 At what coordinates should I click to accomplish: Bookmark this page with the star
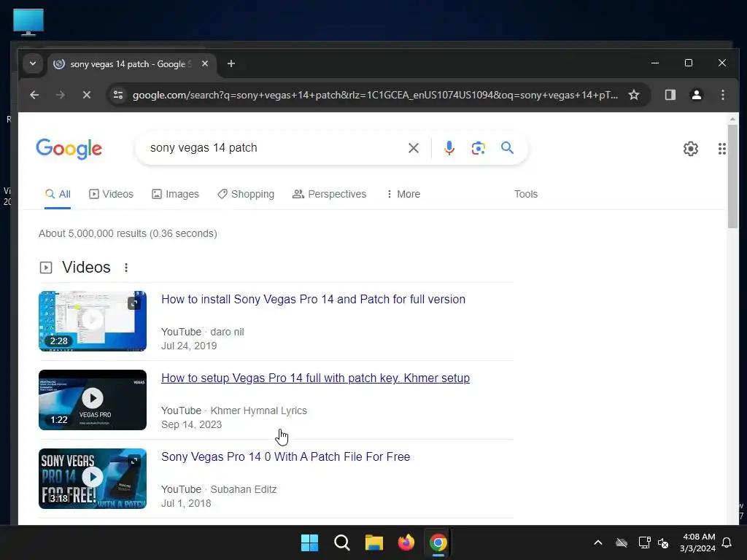634,95
